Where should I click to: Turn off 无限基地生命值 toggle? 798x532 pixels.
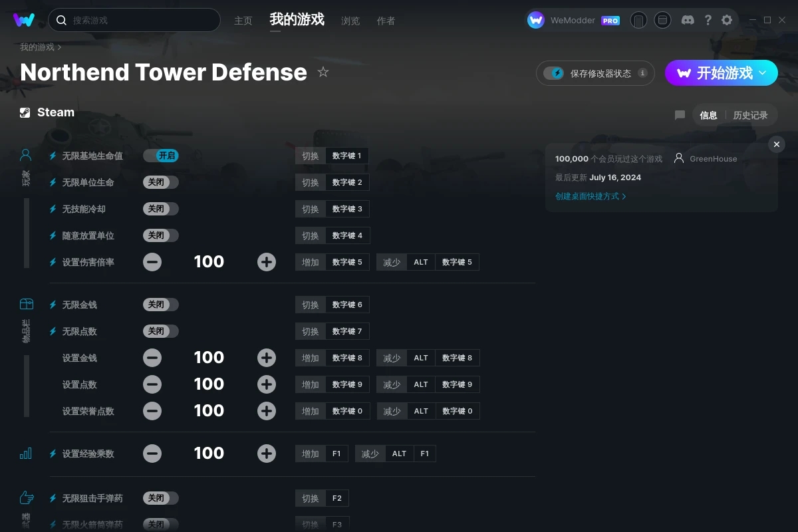click(x=160, y=156)
